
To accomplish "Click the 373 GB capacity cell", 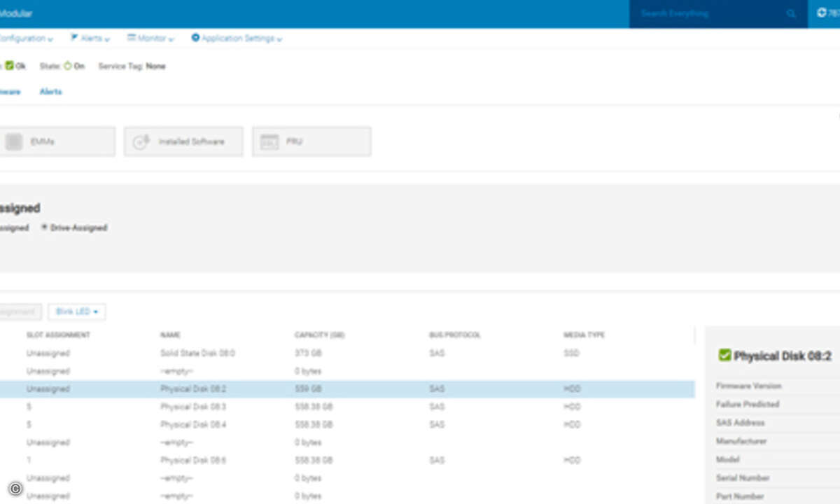I will point(308,353).
